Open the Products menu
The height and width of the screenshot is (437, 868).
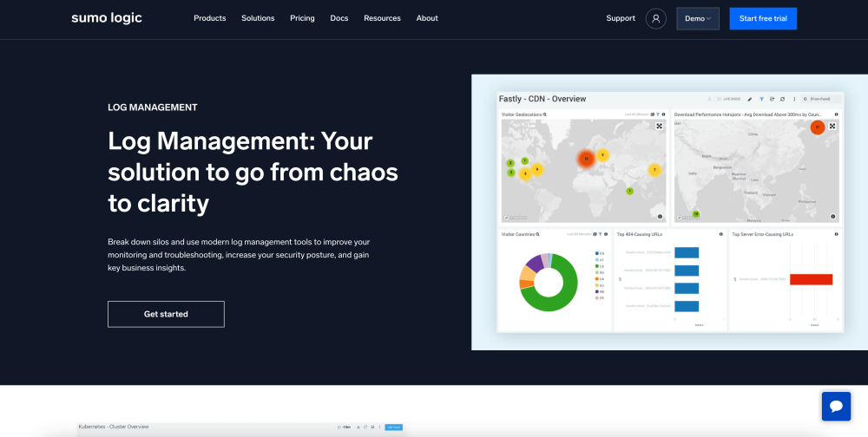(x=209, y=18)
